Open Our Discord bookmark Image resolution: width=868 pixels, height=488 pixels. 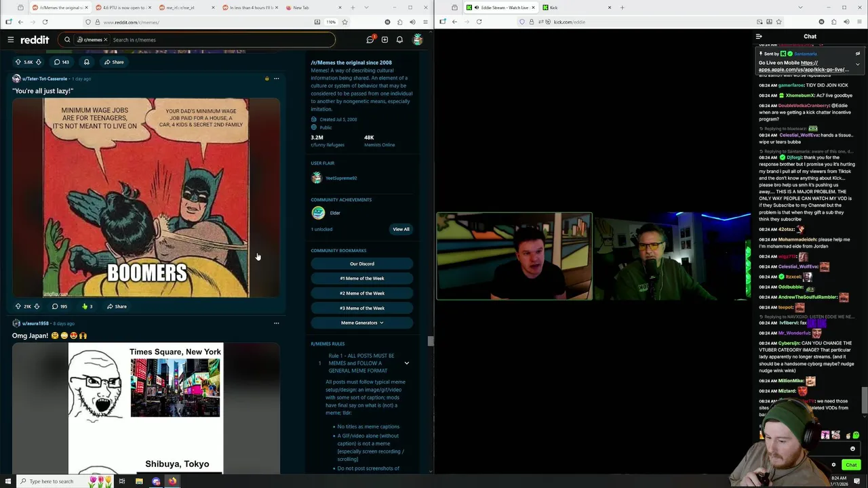point(362,264)
